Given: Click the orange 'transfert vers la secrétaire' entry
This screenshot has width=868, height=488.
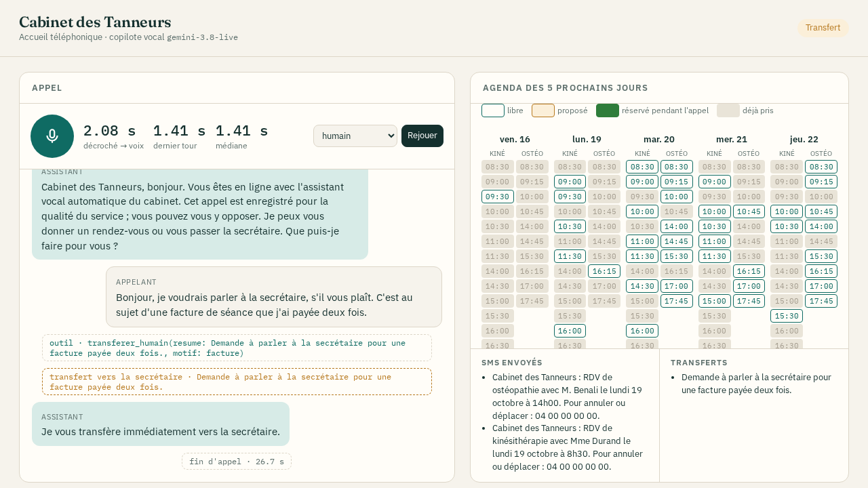Looking at the screenshot, I should click(x=237, y=382).
